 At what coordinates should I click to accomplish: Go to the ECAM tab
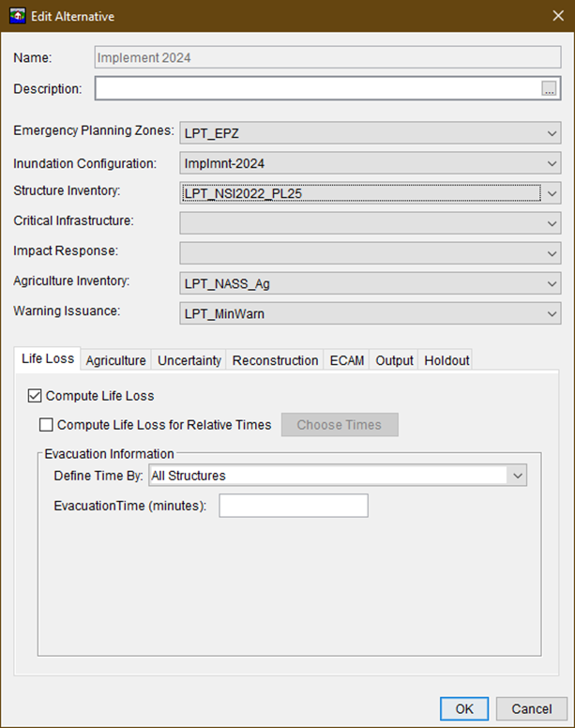tap(347, 360)
